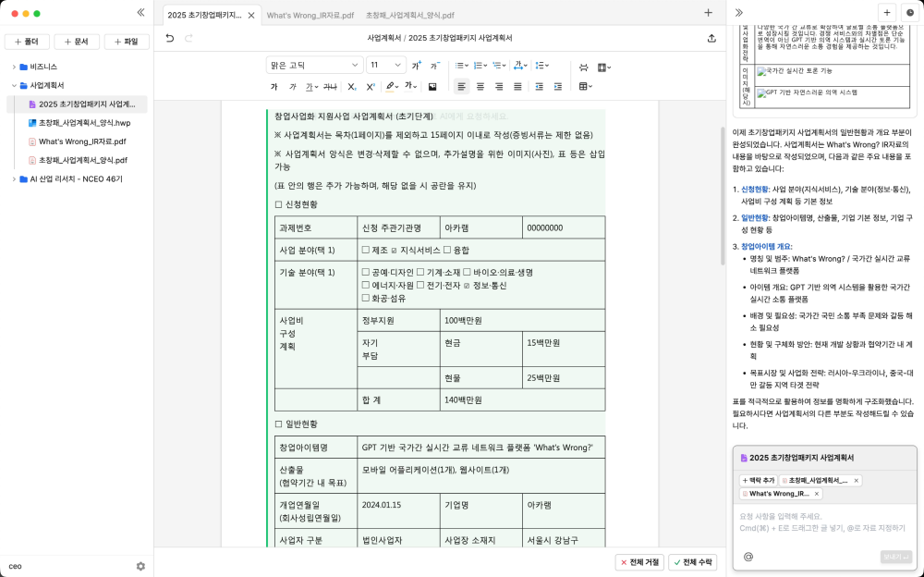Undo the last edit
This screenshot has width=924, height=577.
coord(170,38)
